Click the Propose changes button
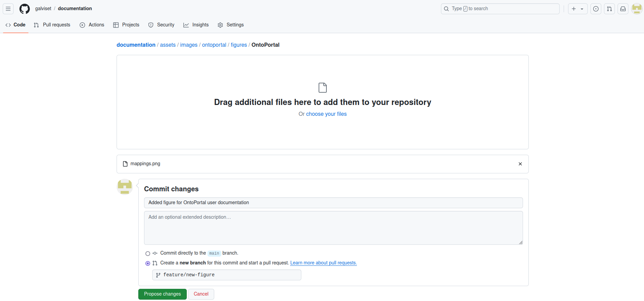644x301 pixels. point(162,294)
